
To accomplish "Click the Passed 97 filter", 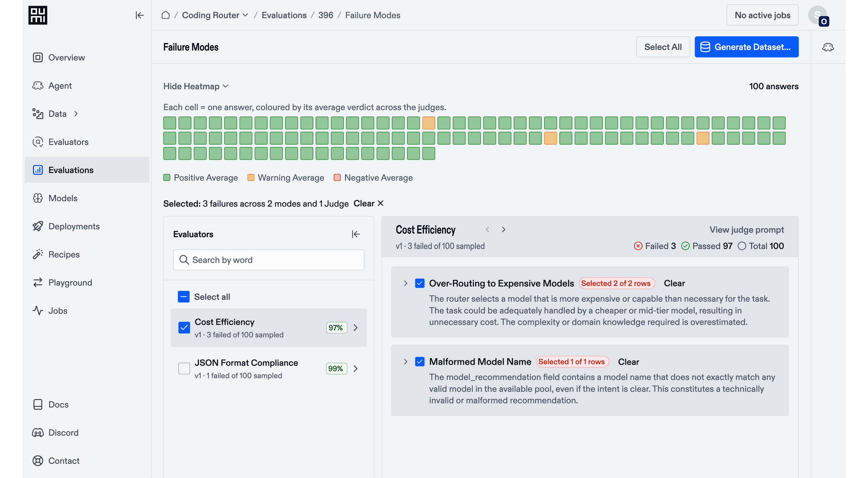I will [x=707, y=246].
